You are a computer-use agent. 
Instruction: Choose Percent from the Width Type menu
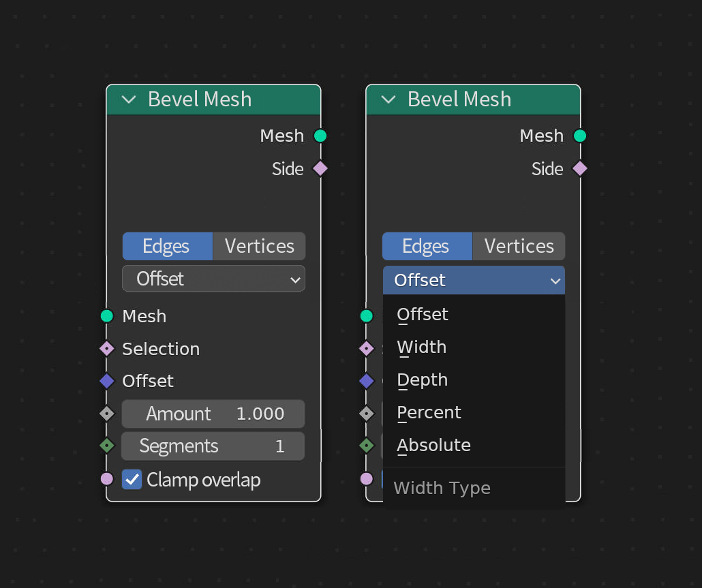pos(474,413)
